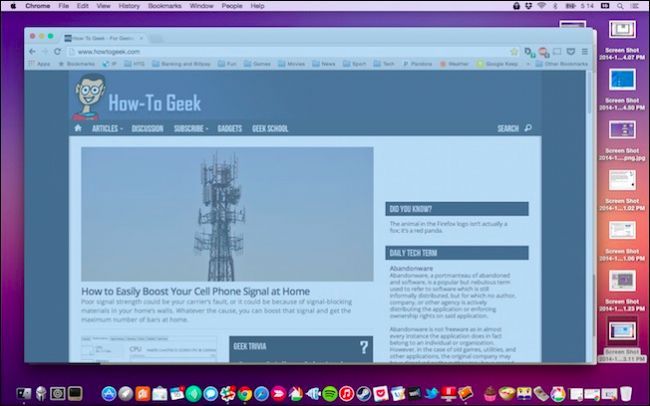650x406 pixels.
Task: Show hidden bookmarks via overflow chevron
Action: click(528, 64)
